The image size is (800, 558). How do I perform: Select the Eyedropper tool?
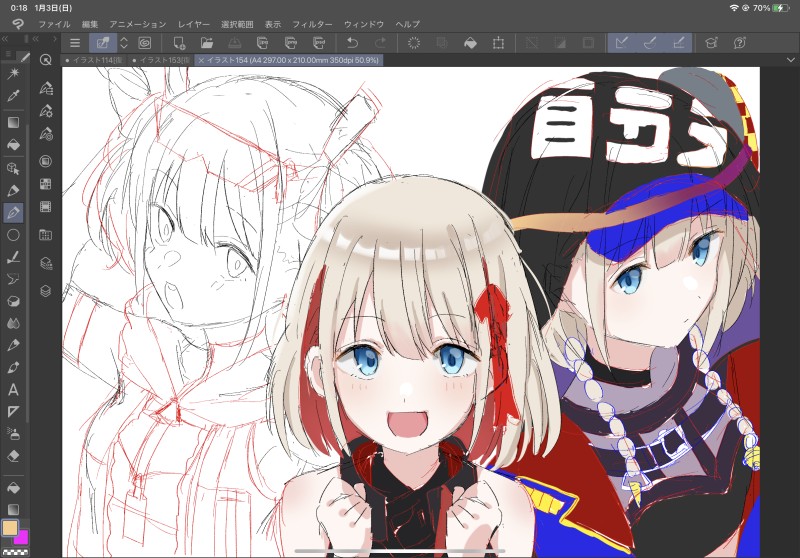tap(13, 96)
